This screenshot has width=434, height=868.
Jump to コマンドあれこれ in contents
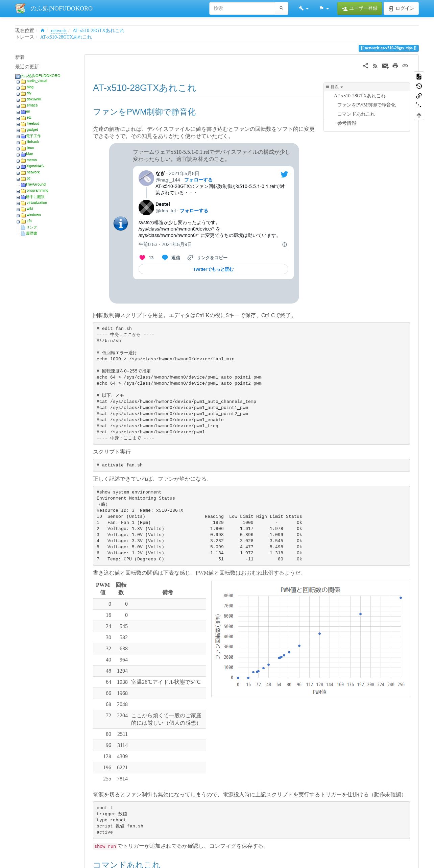click(x=356, y=114)
